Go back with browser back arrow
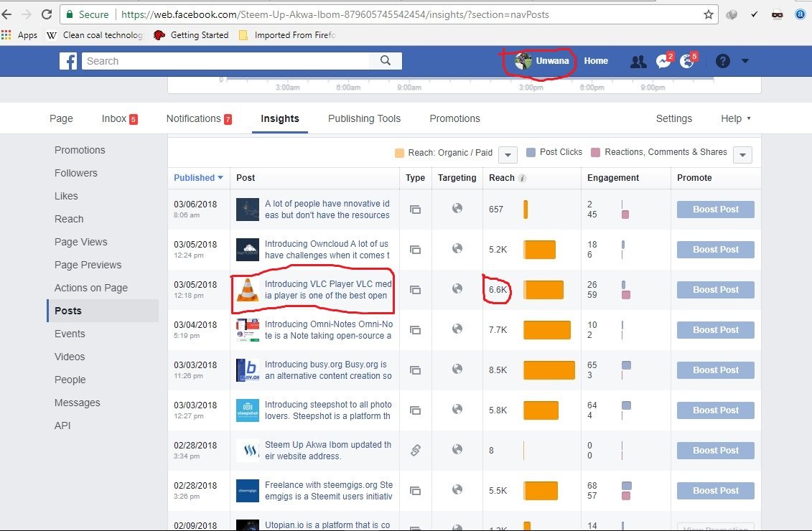Image resolution: width=812 pixels, height=531 pixels. click(6, 14)
